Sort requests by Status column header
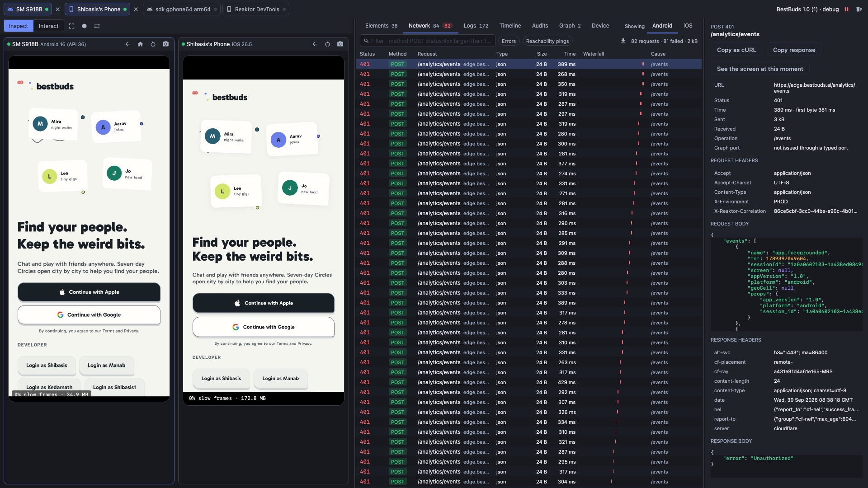This screenshot has height=488, width=868. pos(367,54)
